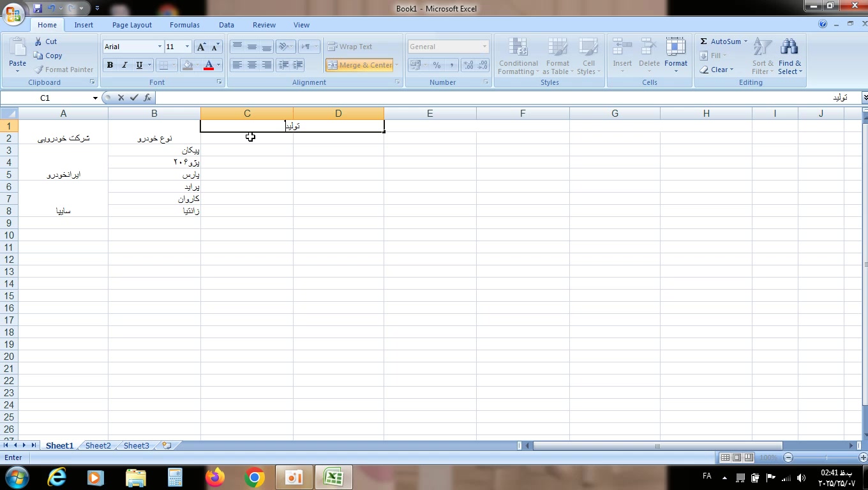Viewport: 868px width, 490px height.
Task: Toggle Wrap Text
Action: pyautogui.click(x=350, y=47)
